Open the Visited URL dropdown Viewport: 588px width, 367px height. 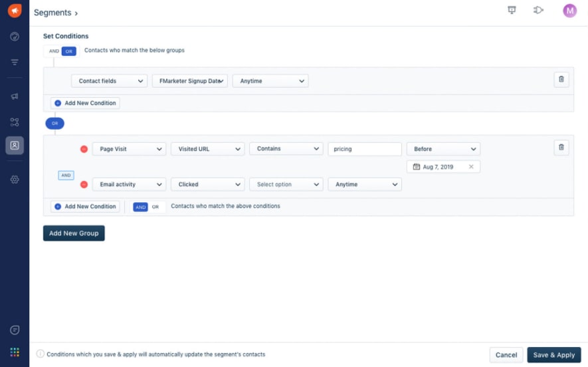[208, 149]
